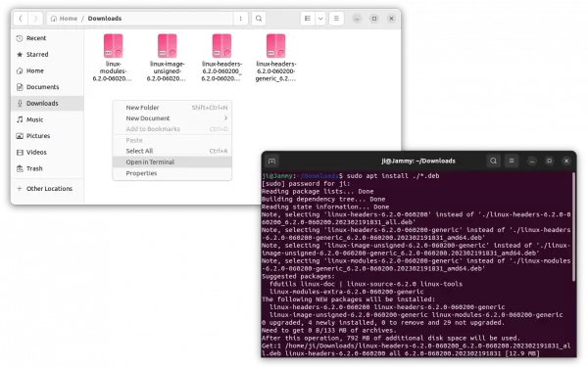Open Documents in the sidebar

point(47,87)
